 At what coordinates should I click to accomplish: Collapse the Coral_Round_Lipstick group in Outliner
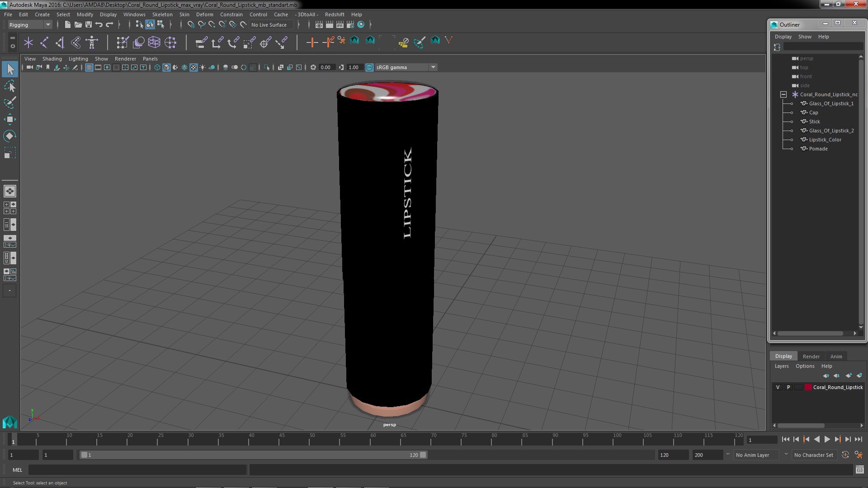[x=783, y=94]
